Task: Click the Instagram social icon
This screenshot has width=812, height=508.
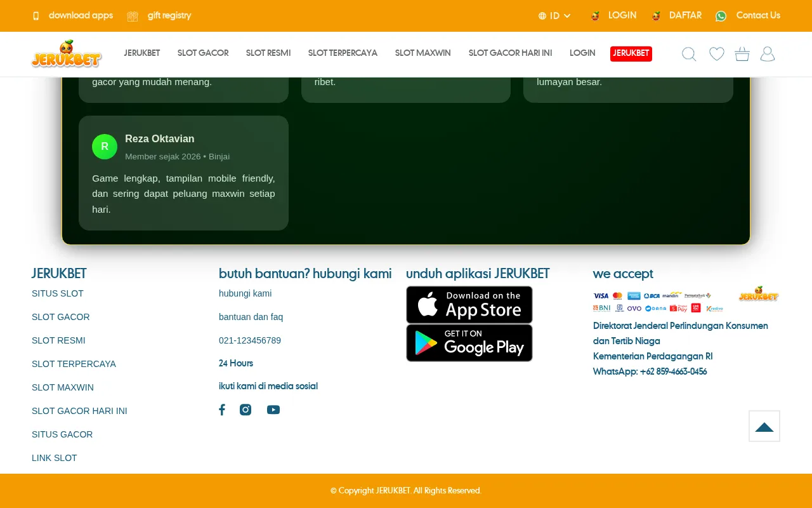Action: [246, 410]
